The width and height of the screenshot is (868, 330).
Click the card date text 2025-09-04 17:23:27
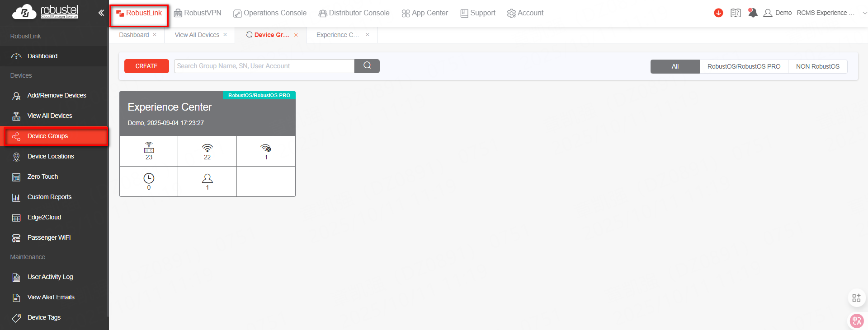pyautogui.click(x=175, y=123)
